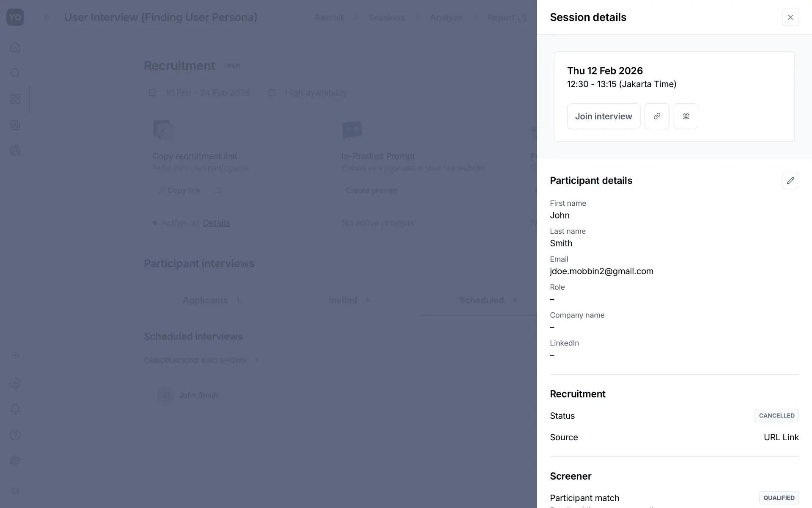Click the participants icon beside the link button
This screenshot has height=508, width=812.
[686, 116]
